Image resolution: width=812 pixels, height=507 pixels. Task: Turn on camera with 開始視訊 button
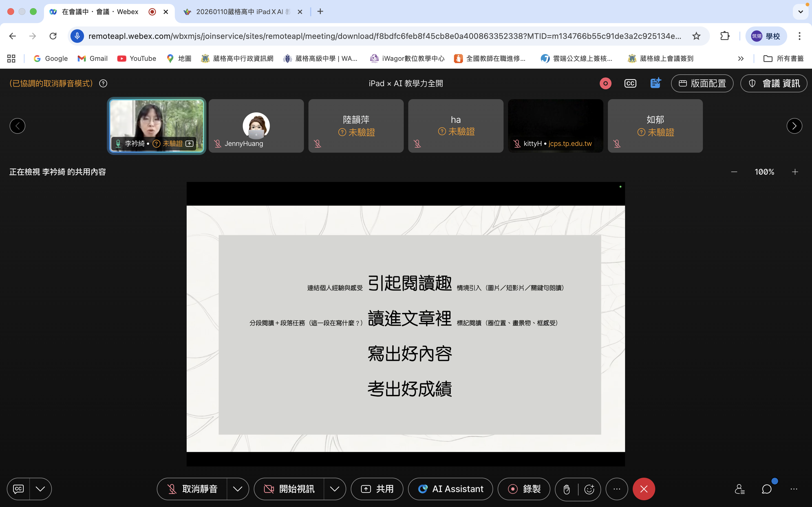289,489
